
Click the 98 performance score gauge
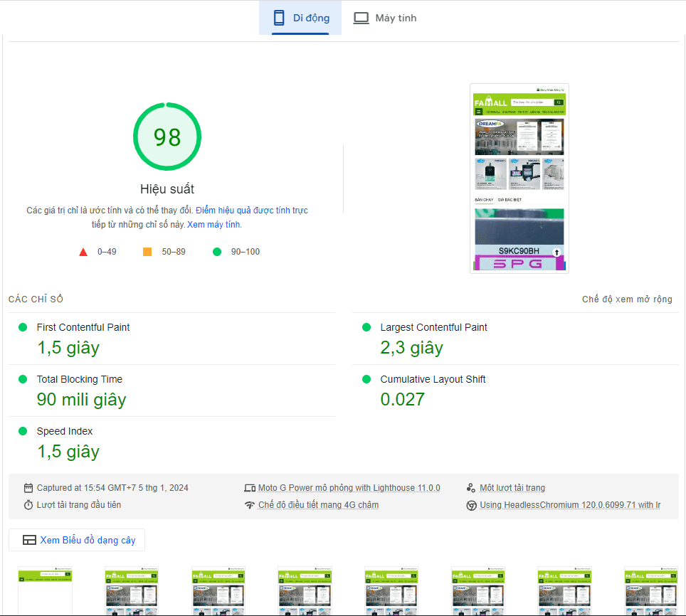pos(167,137)
